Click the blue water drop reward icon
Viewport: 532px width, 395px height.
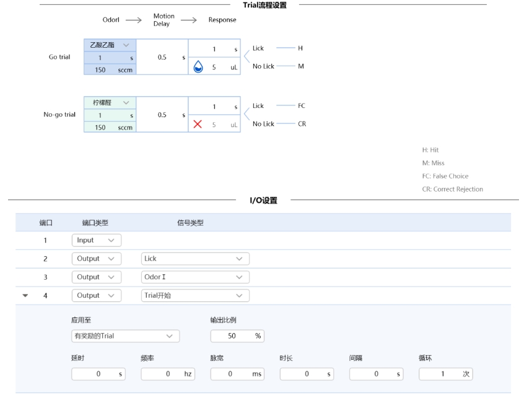(198, 68)
